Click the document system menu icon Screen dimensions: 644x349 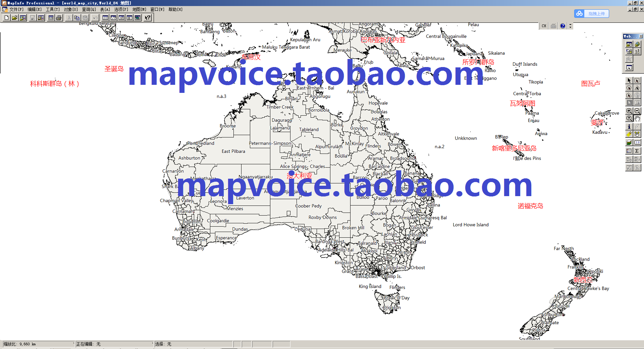(5, 9)
